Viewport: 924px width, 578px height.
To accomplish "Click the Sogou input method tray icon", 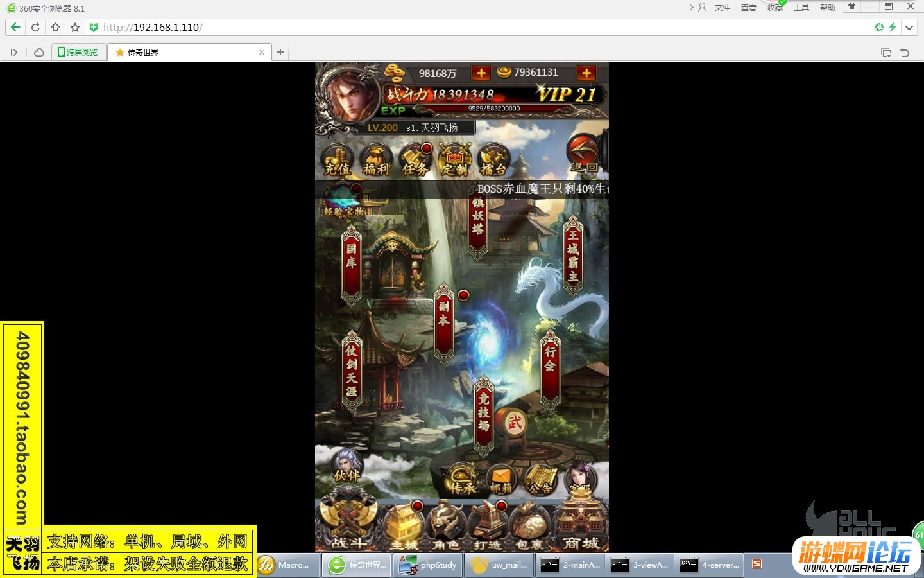I will pyautogui.click(x=757, y=564).
